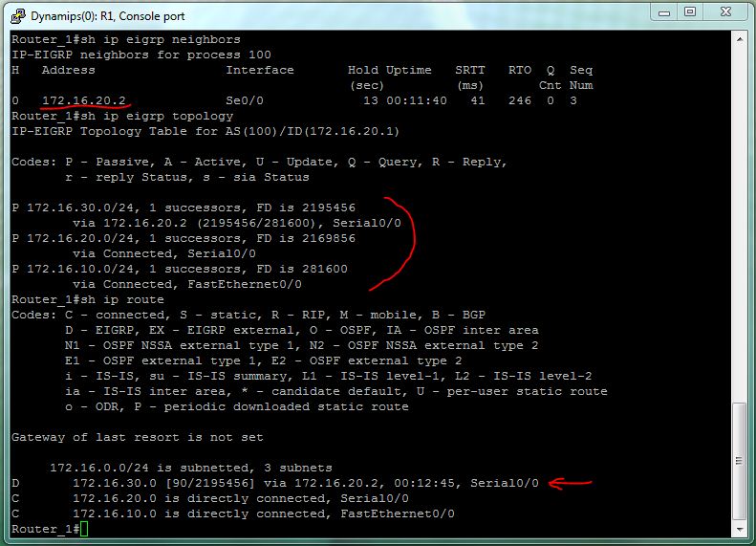This screenshot has height=546, width=756.
Task: Click 'IP-EIGRP neighbors for process 100' line
Action: point(141,55)
